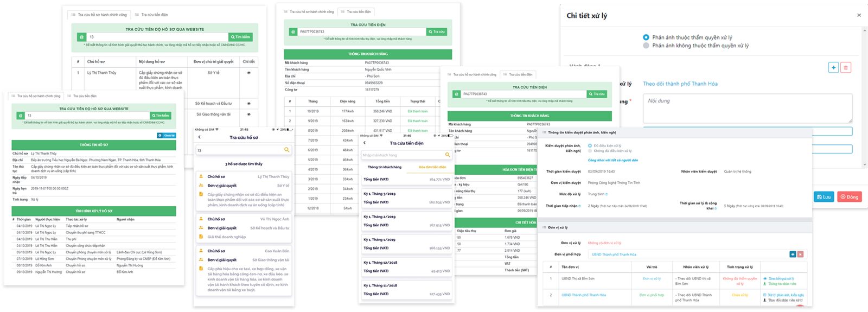Switch to mobile Thông tin khách hàng tab

[x=385, y=167]
